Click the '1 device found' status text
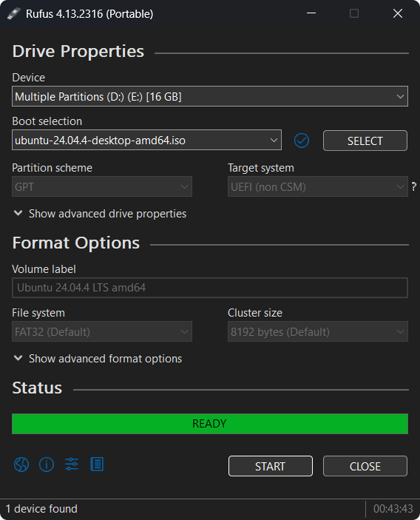Screen dimensions: 420x520 tap(41, 509)
